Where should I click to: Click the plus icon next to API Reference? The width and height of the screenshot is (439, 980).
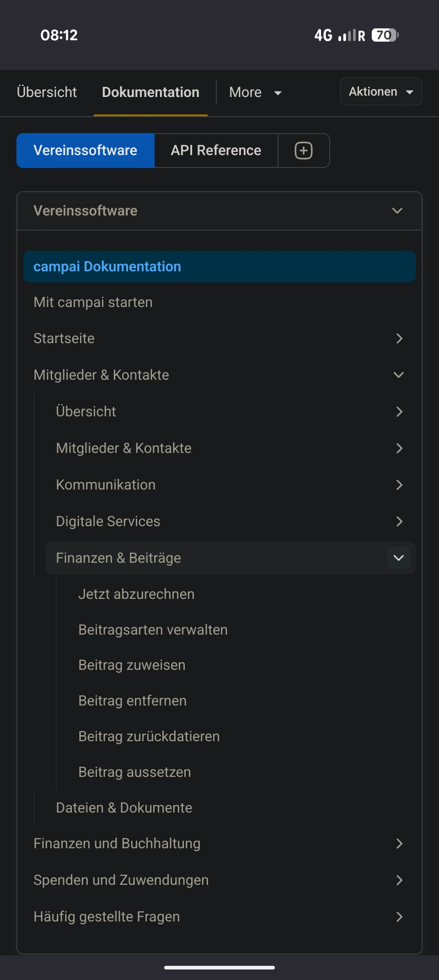(x=304, y=151)
